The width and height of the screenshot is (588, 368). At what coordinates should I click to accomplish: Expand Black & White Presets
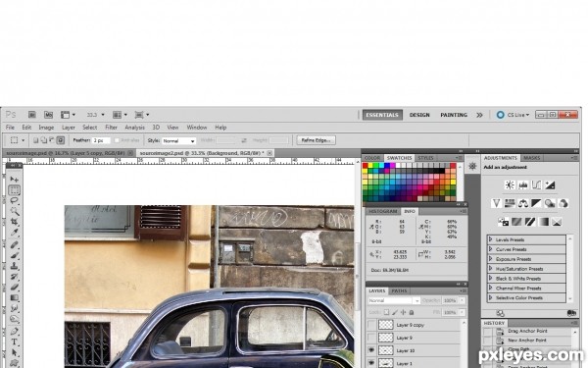pyautogui.click(x=491, y=279)
